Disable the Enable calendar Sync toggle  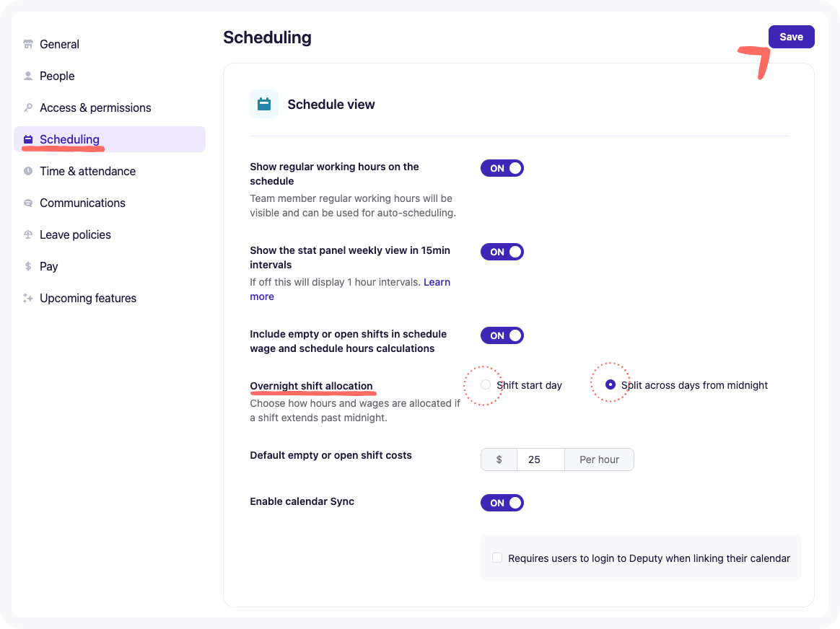[502, 503]
